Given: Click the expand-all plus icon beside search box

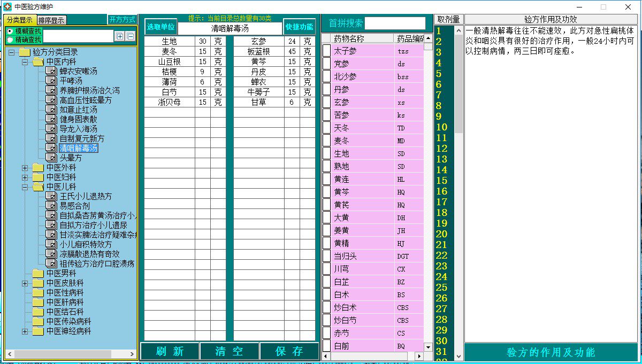Looking at the screenshot, I should [120, 36].
